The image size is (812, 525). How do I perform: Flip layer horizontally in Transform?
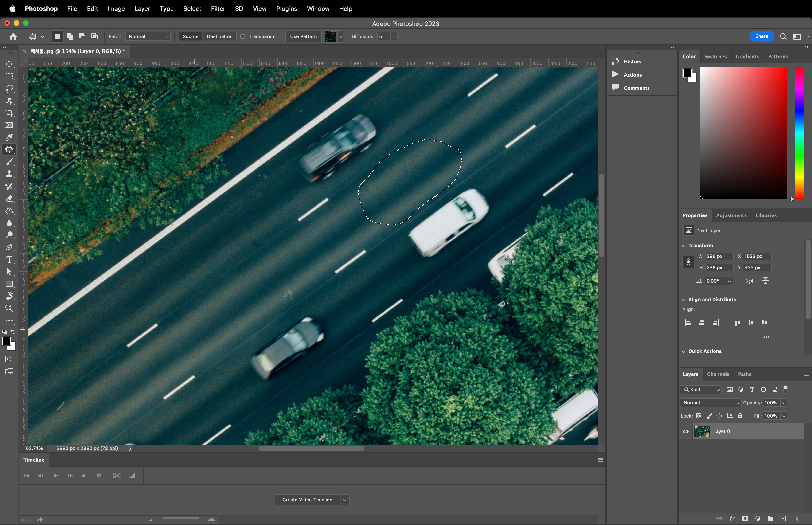pos(749,281)
